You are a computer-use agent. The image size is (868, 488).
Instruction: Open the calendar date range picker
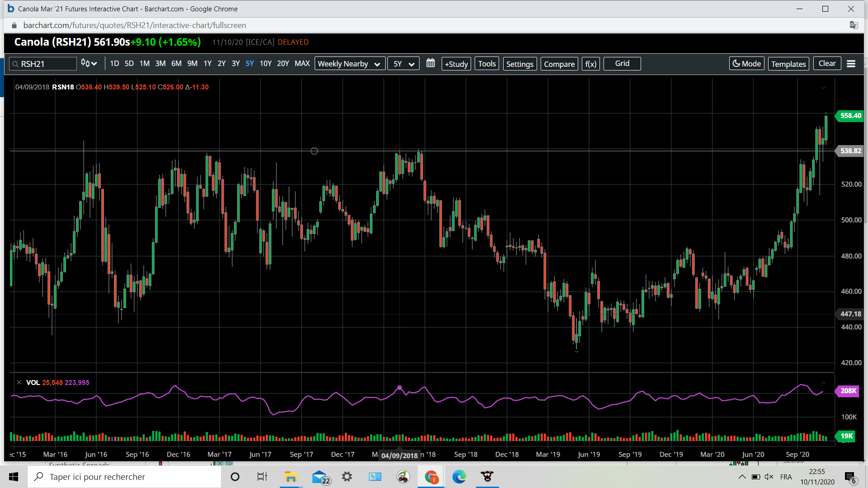[x=430, y=64]
